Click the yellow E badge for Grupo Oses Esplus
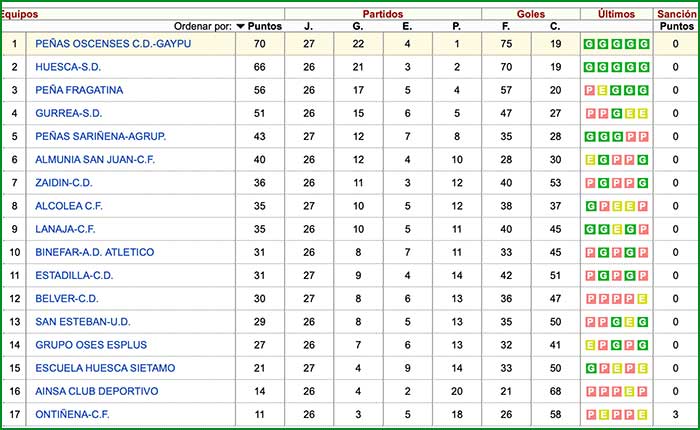This screenshot has height=430, width=700. (x=589, y=345)
